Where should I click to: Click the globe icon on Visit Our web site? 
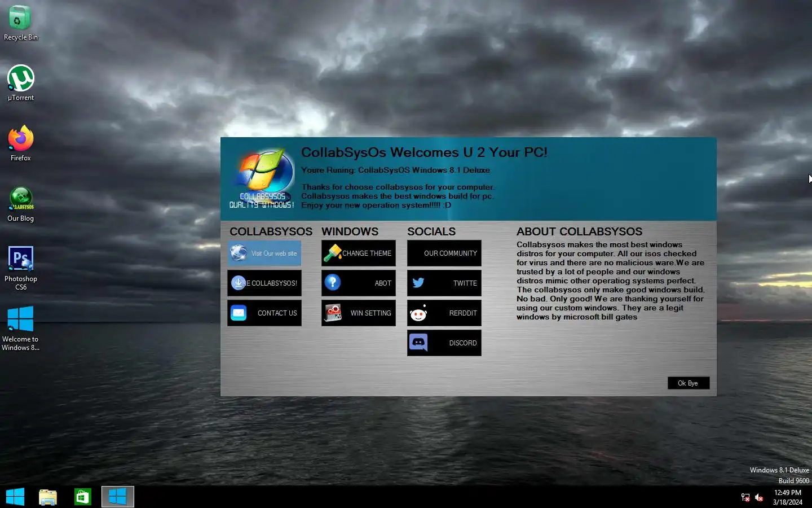[239, 253]
